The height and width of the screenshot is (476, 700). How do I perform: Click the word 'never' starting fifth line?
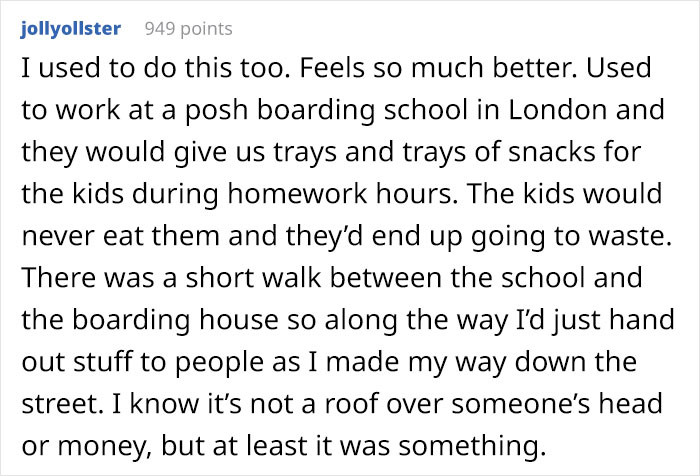pos(58,237)
